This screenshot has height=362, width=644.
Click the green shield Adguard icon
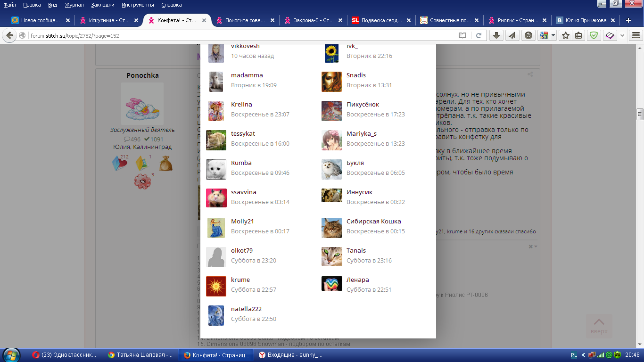pyautogui.click(x=594, y=35)
